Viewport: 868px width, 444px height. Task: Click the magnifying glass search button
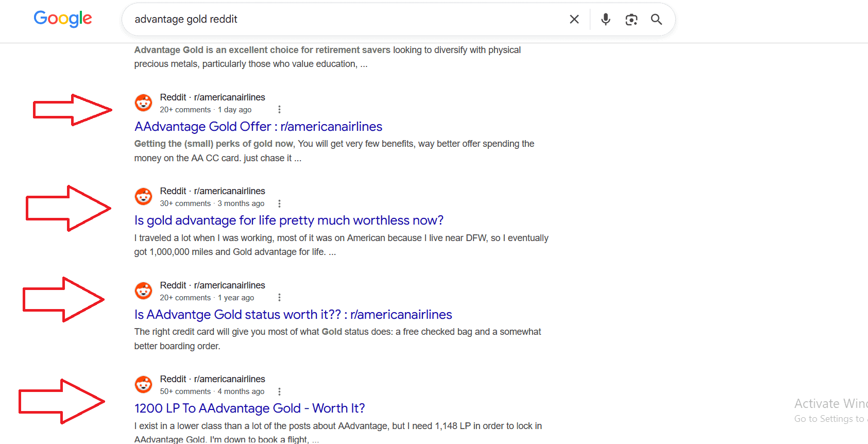(656, 19)
